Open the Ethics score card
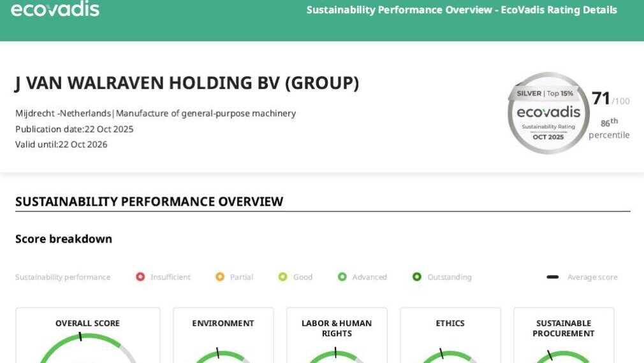 (450, 324)
